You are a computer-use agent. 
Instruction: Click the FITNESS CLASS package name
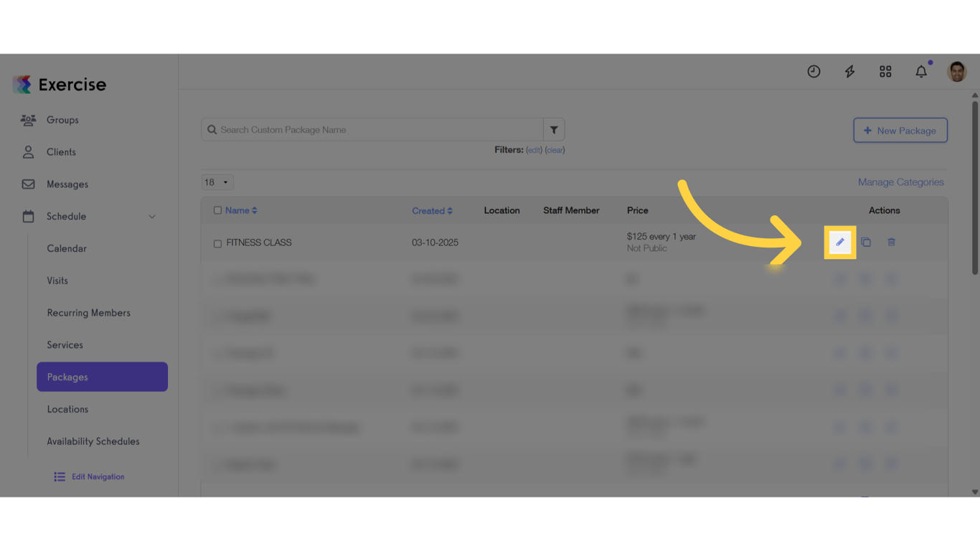(259, 243)
